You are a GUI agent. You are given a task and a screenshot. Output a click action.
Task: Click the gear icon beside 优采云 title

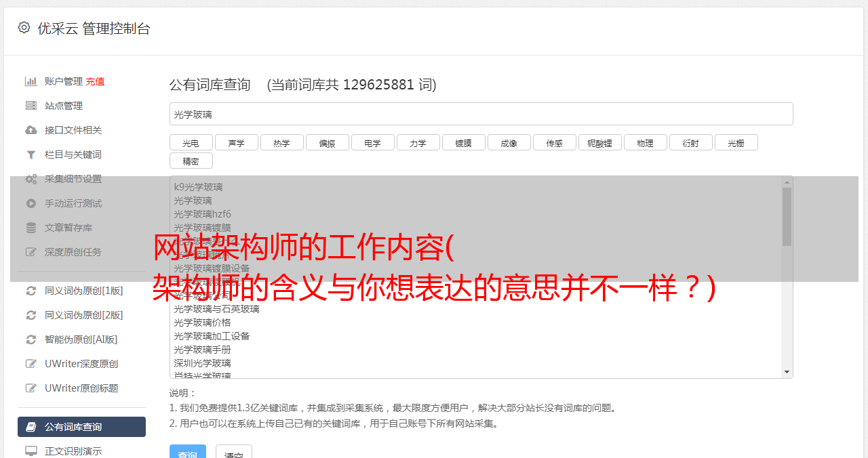(24, 28)
